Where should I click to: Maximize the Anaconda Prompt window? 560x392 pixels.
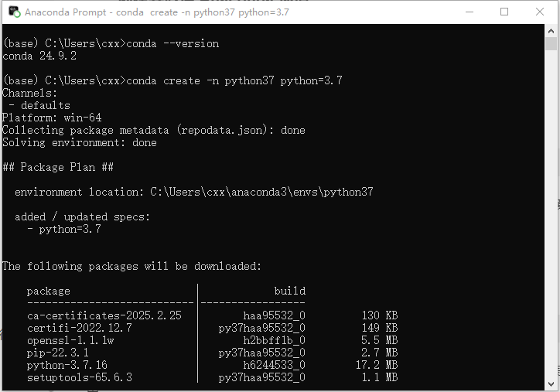pyautogui.click(x=504, y=12)
